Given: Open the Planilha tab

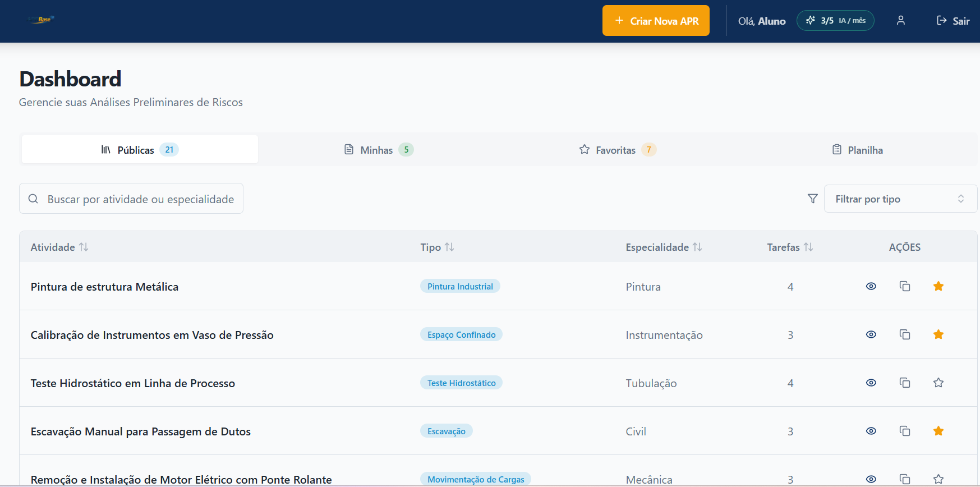Looking at the screenshot, I should coord(857,149).
